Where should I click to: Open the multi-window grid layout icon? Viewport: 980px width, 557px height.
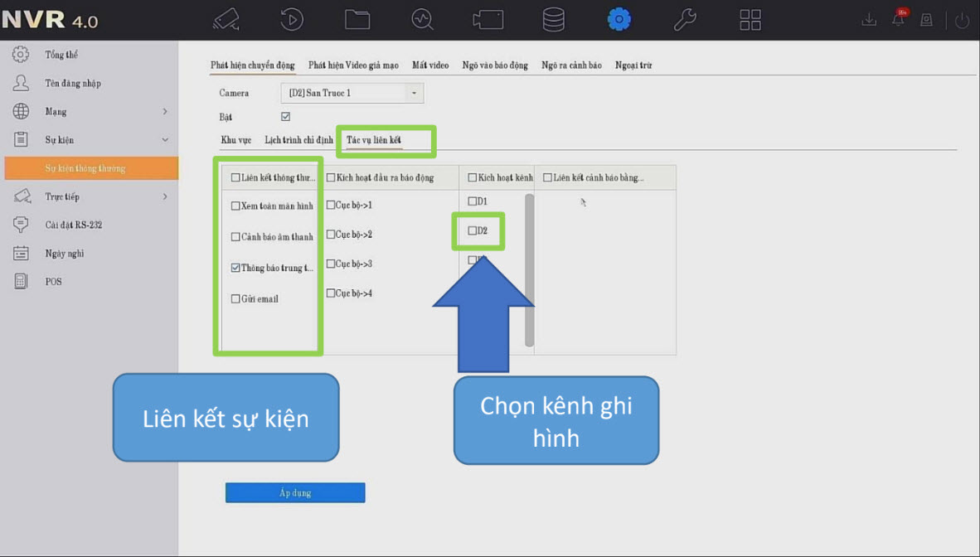[750, 19]
